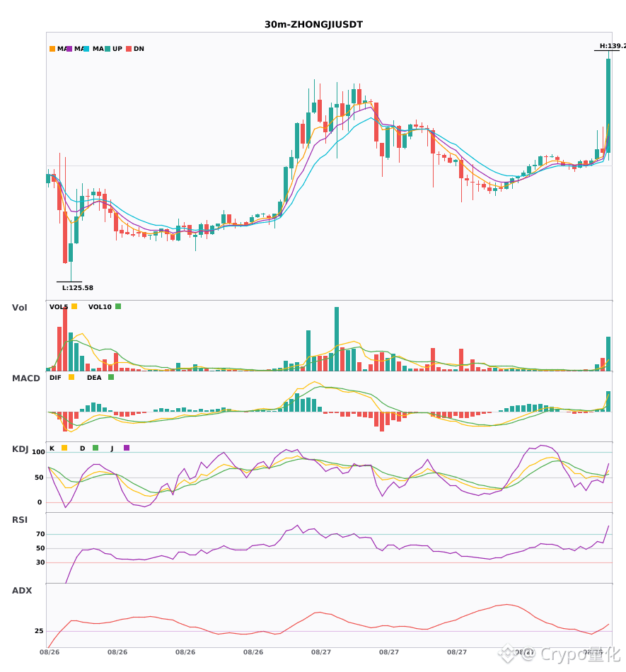626x672 pixels.
Task: Click the tallest teal volume bar
Action: point(337,339)
